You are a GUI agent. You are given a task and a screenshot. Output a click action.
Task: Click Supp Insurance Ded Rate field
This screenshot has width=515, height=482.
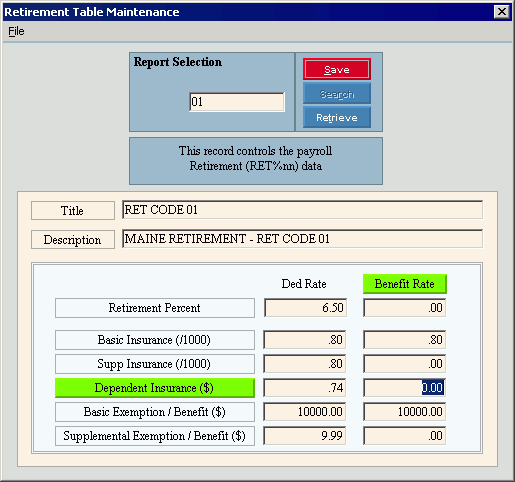click(305, 364)
